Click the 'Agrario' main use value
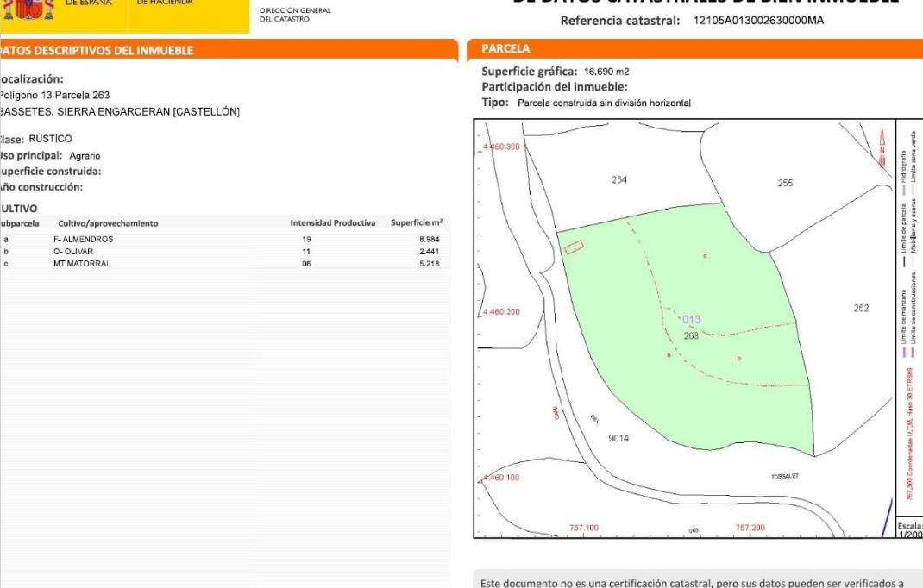Viewport: 923px width, 588px height. click(85, 156)
